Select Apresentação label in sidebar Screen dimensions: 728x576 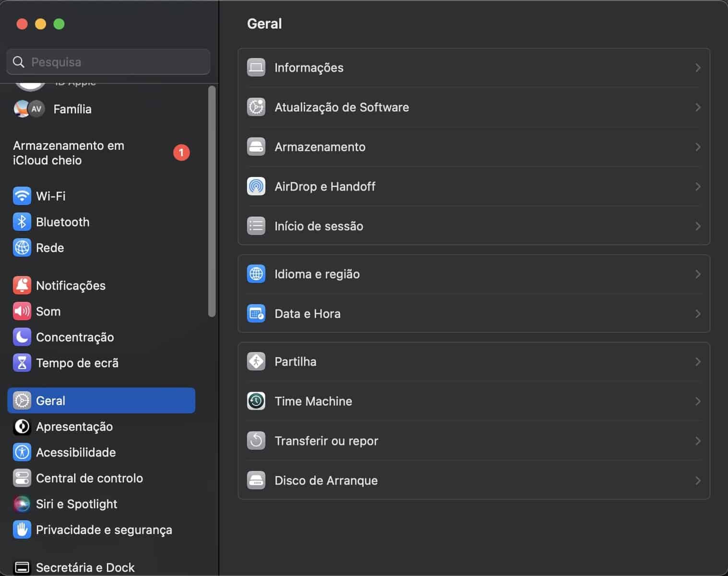(x=74, y=427)
